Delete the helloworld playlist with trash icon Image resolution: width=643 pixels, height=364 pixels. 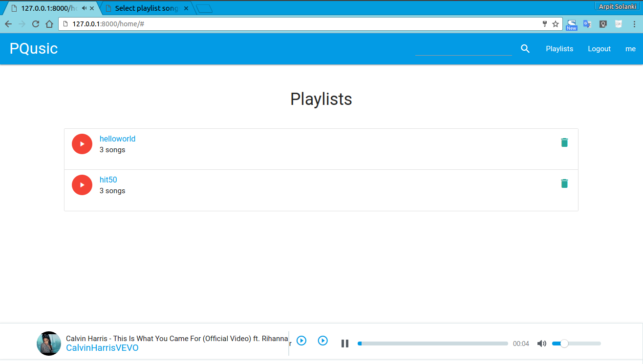pos(564,142)
